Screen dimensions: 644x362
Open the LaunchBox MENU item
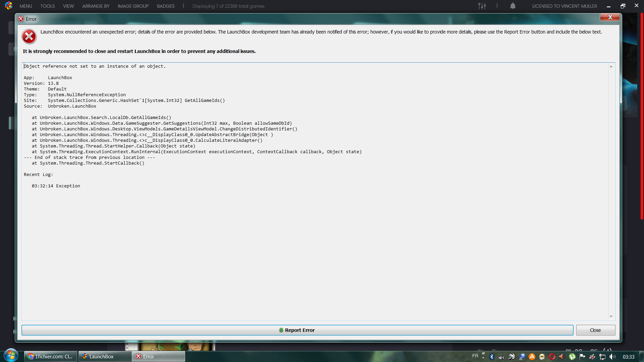pyautogui.click(x=26, y=6)
